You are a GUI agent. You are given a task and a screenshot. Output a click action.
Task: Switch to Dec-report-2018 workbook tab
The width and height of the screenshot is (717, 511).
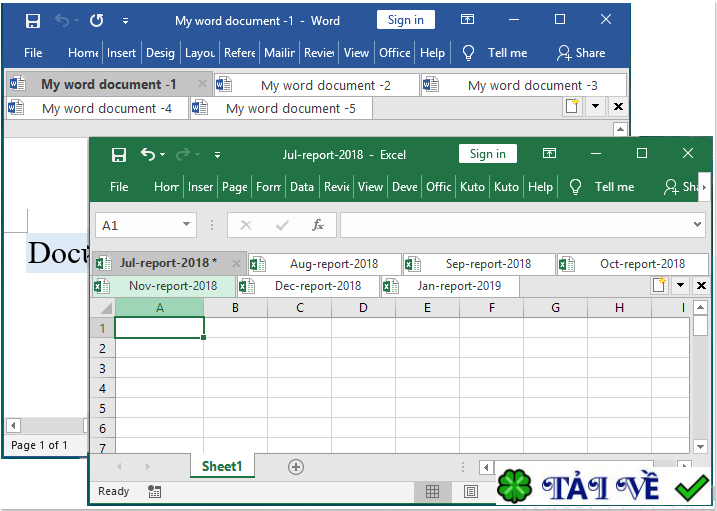[x=309, y=286]
